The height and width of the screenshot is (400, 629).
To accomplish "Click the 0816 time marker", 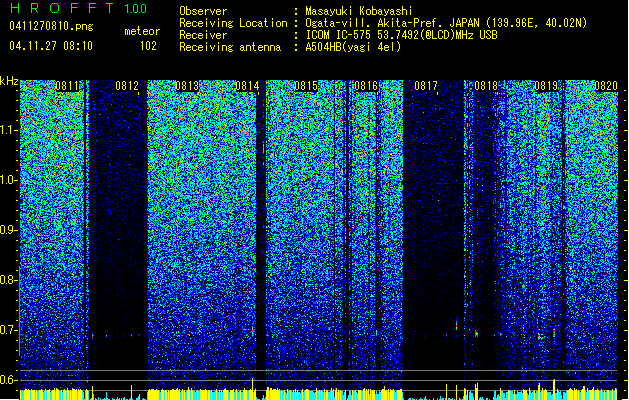I will coord(366,86).
